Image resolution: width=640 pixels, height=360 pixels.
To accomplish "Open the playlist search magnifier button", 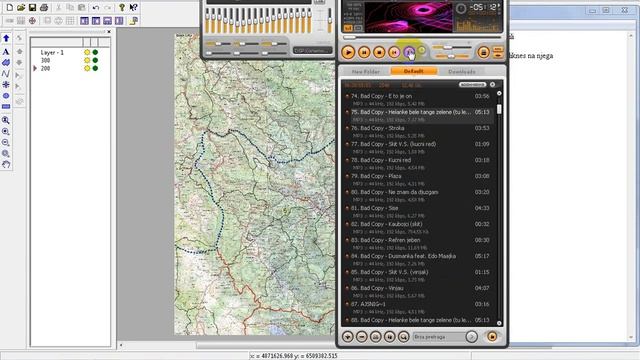I will tap(403, 337).
